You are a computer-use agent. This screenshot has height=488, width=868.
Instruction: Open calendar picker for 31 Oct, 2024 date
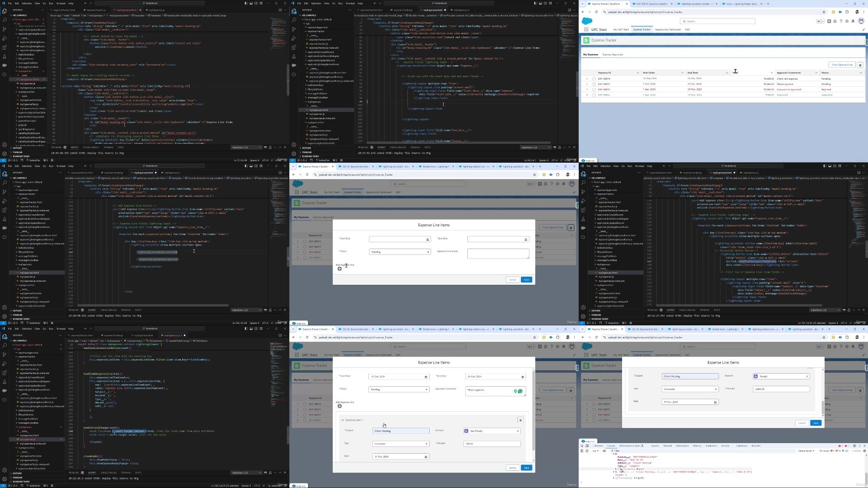coord(426,456)
